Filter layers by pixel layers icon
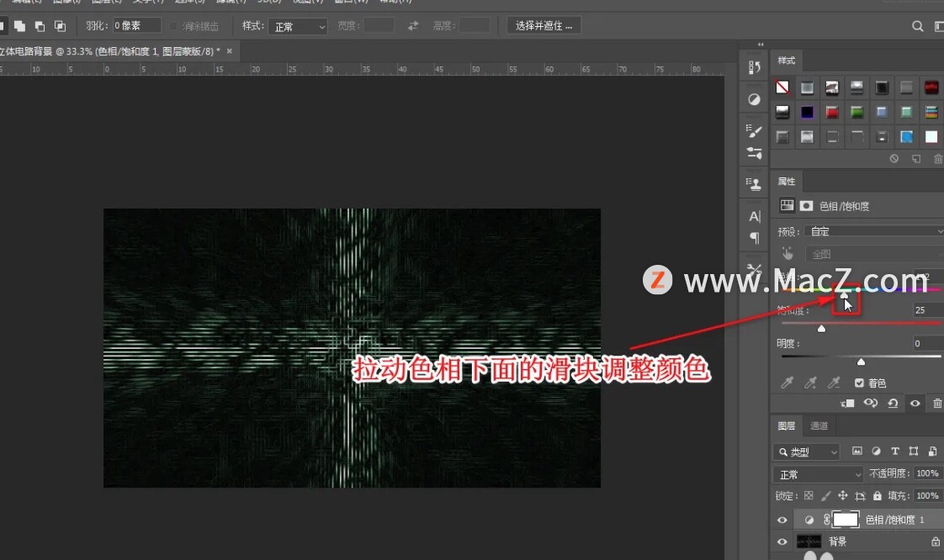 [856, 452]
